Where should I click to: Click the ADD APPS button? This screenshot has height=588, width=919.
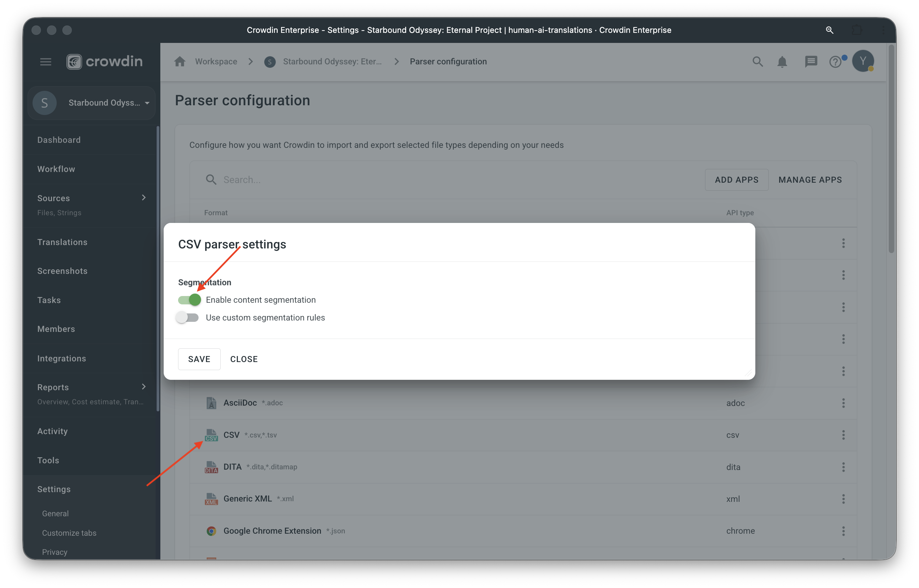[737, 179]
